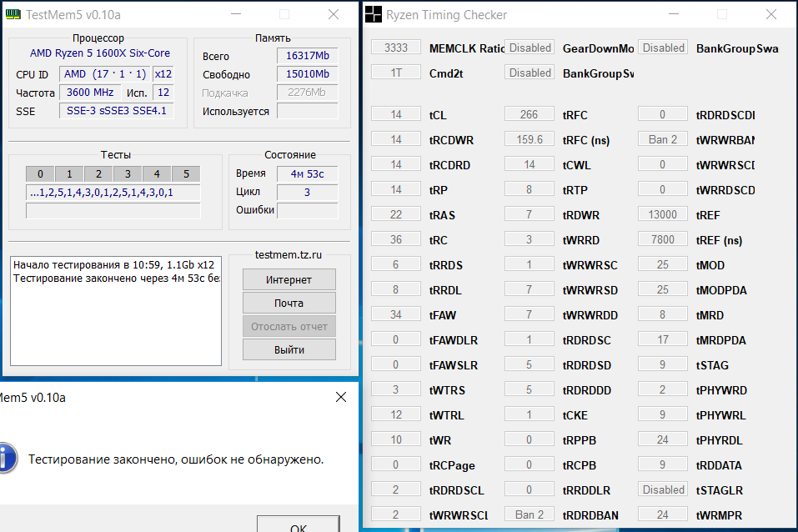The image size is (798, 532).
Task: Click the greyed swap value 2276Mb
Action: click(308, 93)
